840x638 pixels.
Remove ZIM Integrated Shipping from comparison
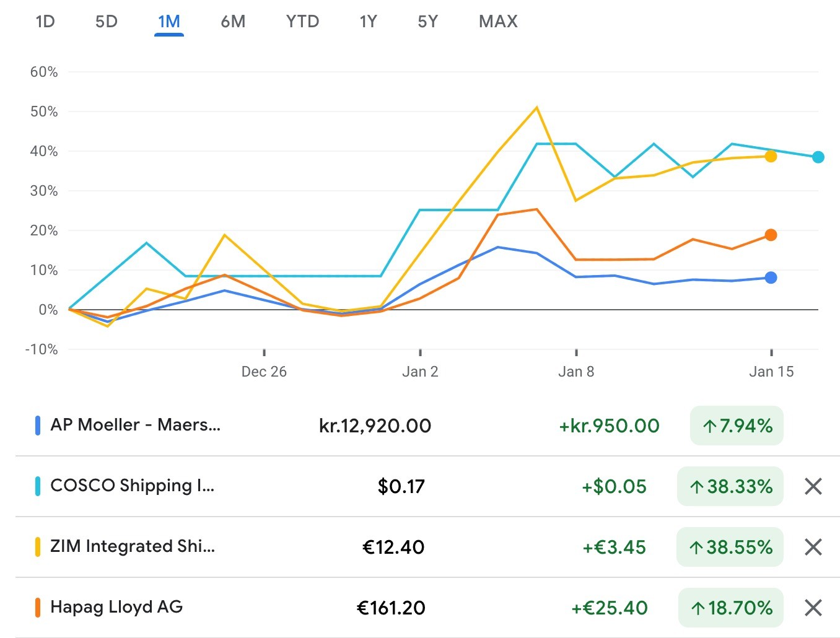[x=813, y=547]
